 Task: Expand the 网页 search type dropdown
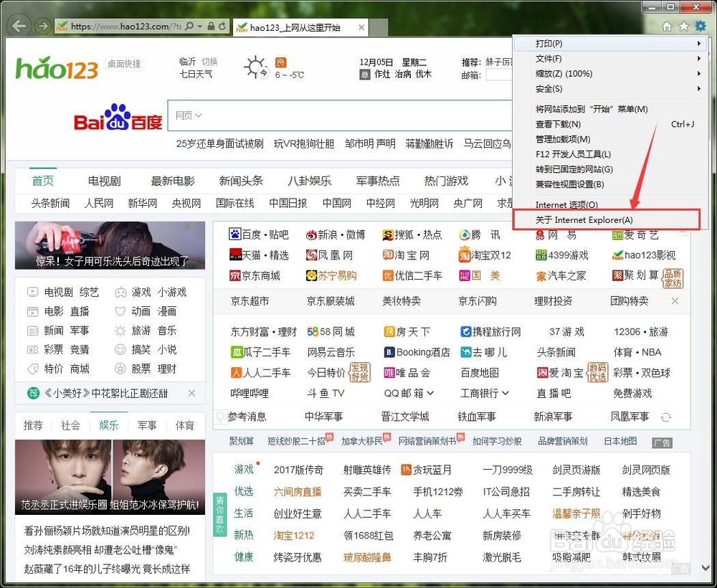(189, 115)
